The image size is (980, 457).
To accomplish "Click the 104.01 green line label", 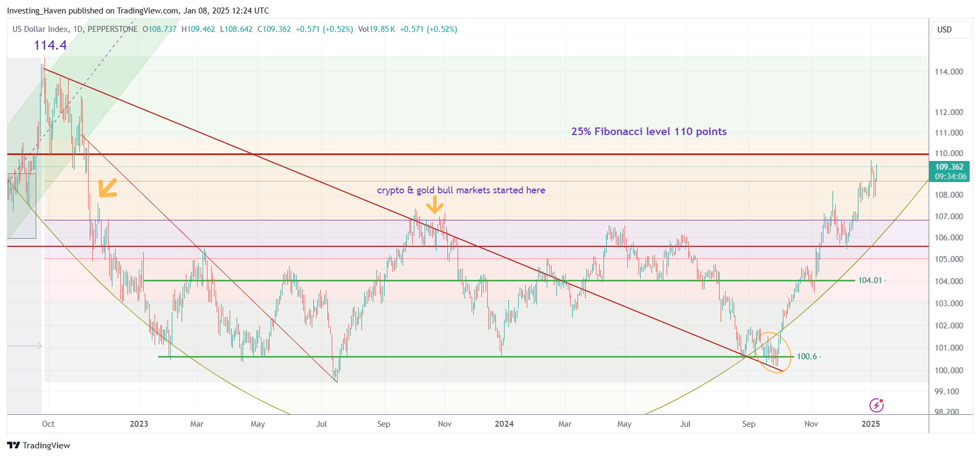I will [x=870, y=280].
